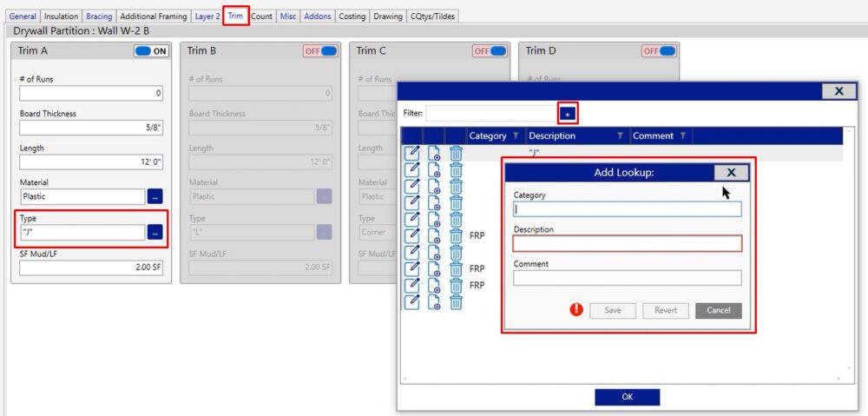This screenshot has width=868, height=416.
Task: Click the trash icon in first lookup row
Action: pos(456,154)
